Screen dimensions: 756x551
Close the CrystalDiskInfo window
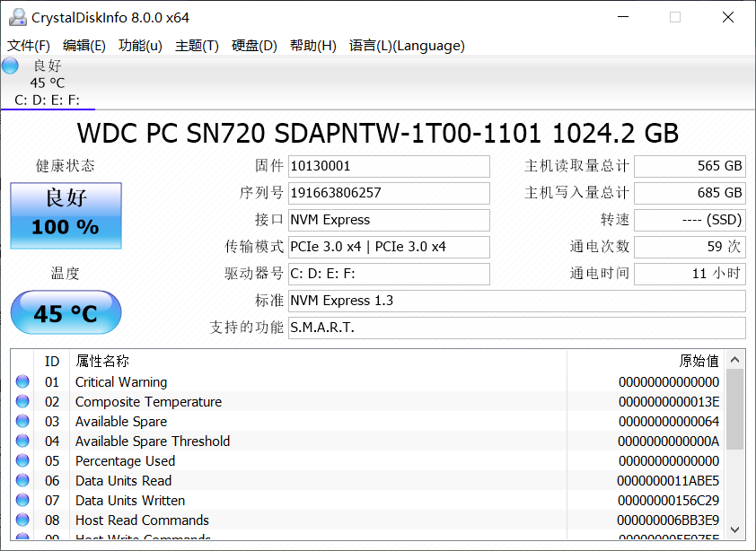point(728,17)
